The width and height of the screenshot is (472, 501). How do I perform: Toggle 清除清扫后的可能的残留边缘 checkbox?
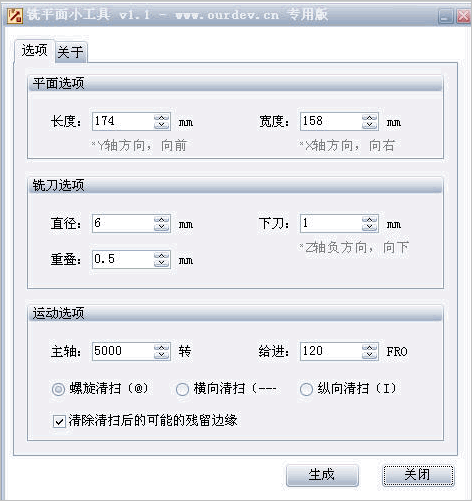click(x=59, y=422)
